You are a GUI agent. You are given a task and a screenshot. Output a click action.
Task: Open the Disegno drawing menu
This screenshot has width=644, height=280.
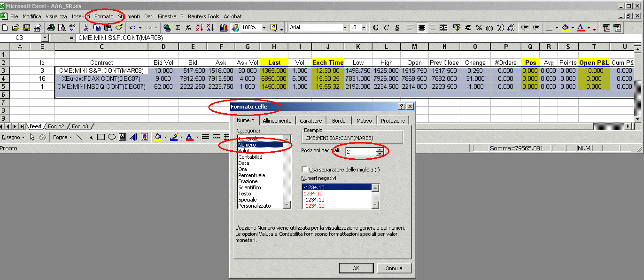coord(13,137)
